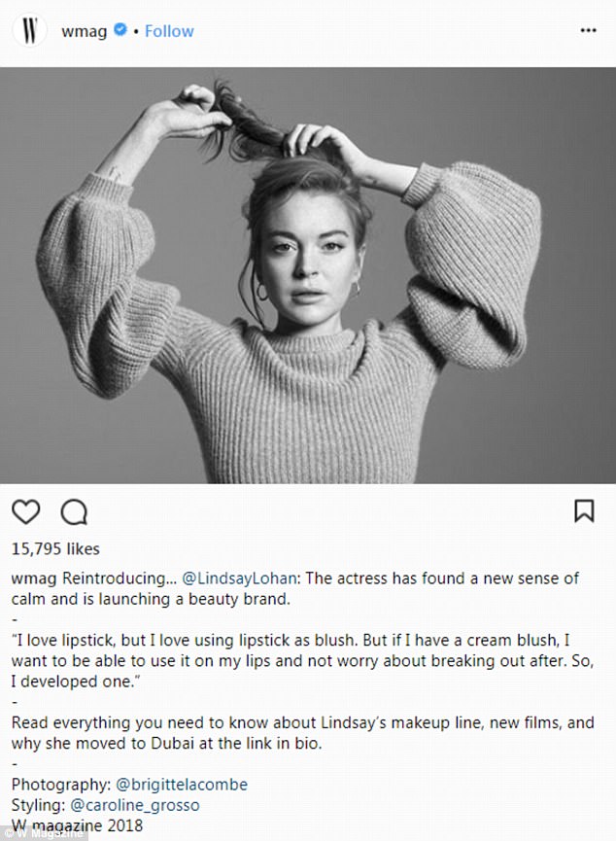The width and height of the screenshot is (616, 841).
Task: Click the wmag username in the caption
Action: [35, 578]
